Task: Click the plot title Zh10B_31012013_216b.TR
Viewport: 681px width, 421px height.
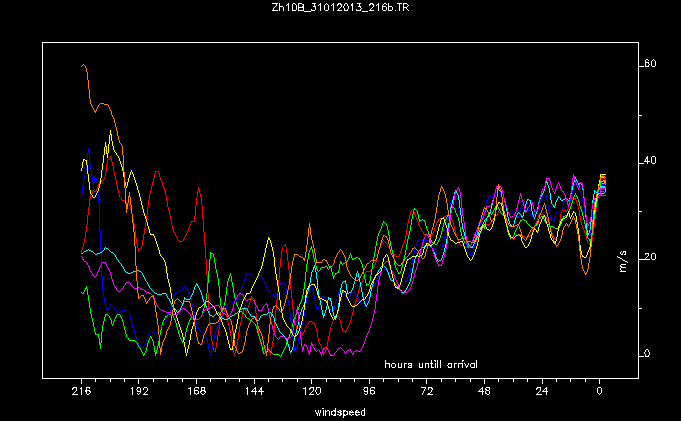Action: 339,8
